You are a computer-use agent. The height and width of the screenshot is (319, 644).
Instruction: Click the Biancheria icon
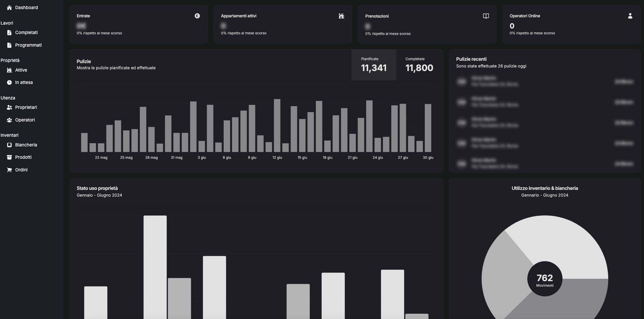tap(9, 145)
